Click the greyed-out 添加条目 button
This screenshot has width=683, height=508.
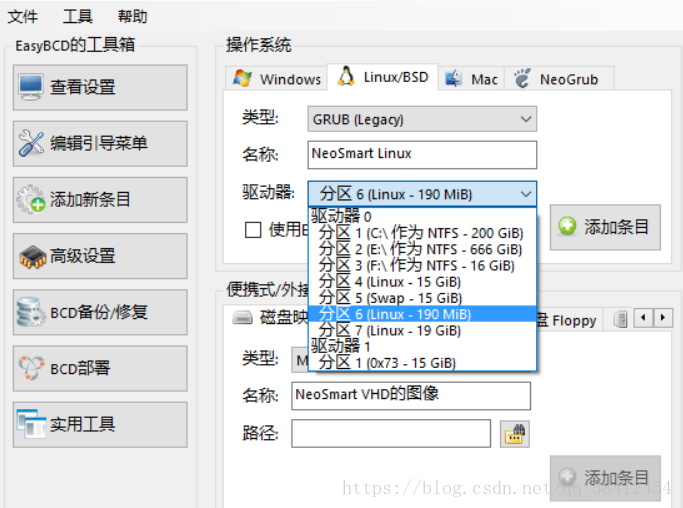point(605,478)
